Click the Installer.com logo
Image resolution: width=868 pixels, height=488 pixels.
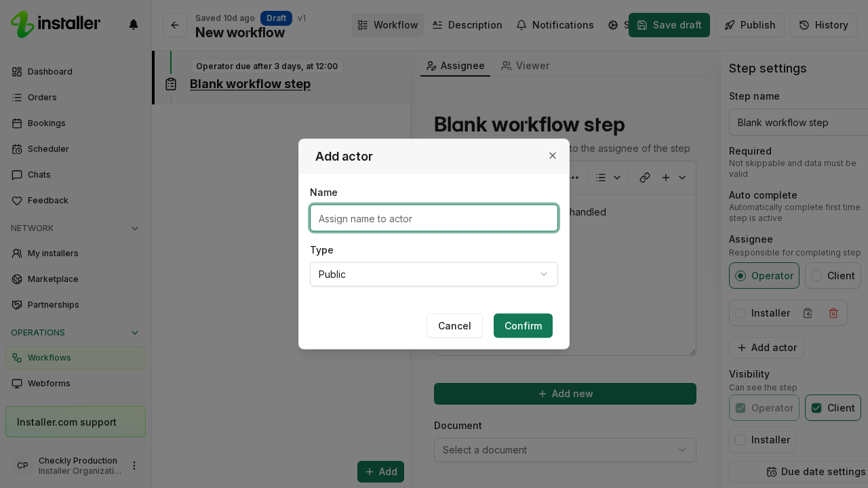point(56,24)
